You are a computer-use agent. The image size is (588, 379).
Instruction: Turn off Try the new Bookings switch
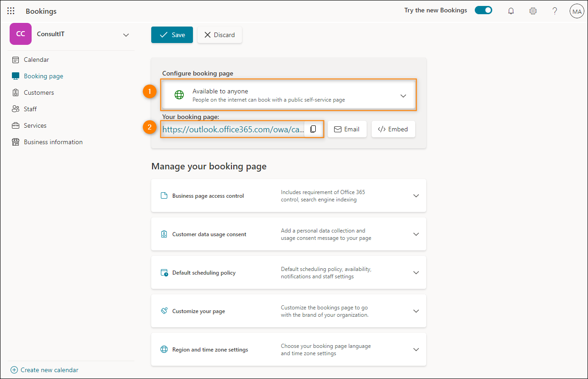[x=484, y=10]
